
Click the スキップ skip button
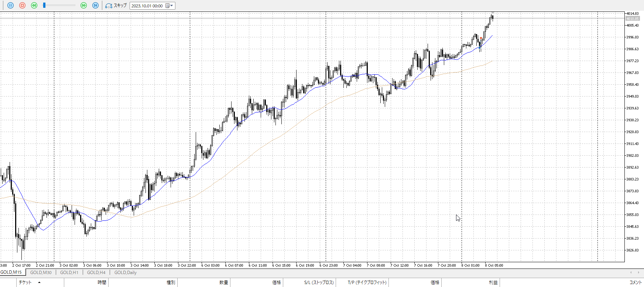[x=116, y=6]
